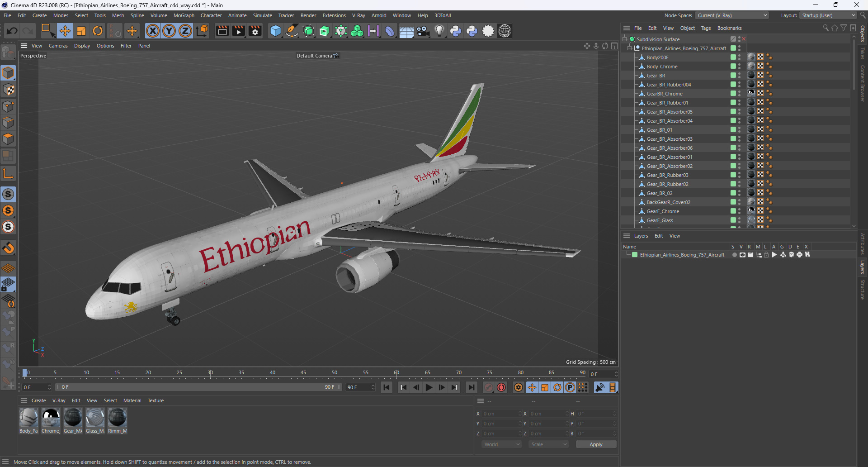Toggle layer lock icon in Layers panel
868x467 pixels.
coord(766,255)
